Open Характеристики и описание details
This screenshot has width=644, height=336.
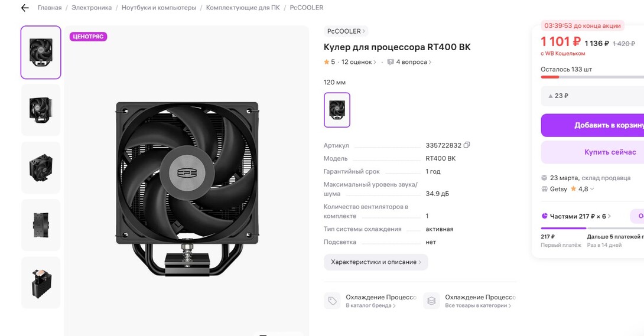376,262
